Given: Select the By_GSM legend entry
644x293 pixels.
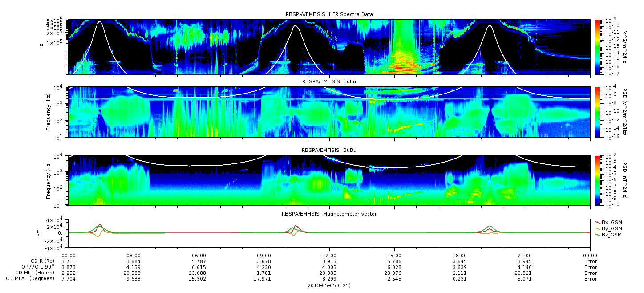Looking at the screenshot, I should click(x=608, y=228).
